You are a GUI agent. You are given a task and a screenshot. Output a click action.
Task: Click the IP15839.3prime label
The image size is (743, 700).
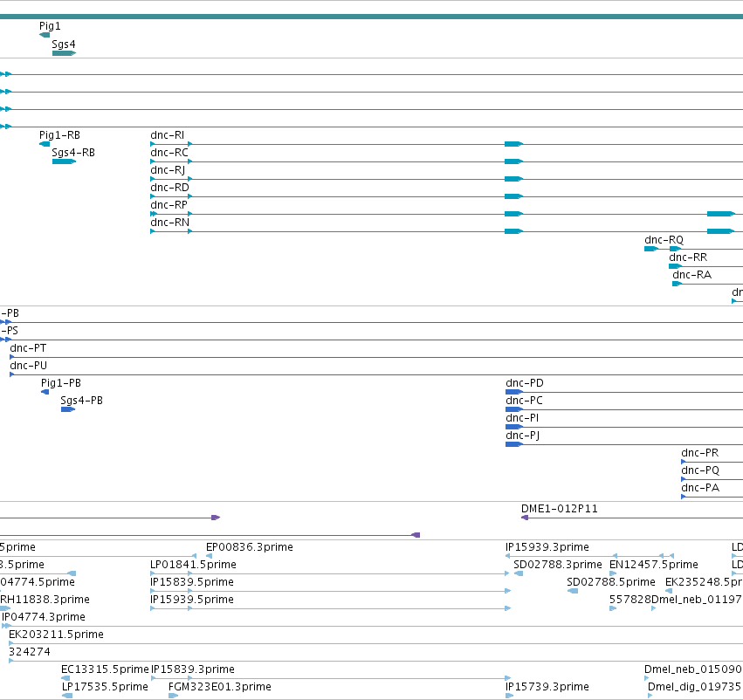pyautogui.click(x=193, y=669)
